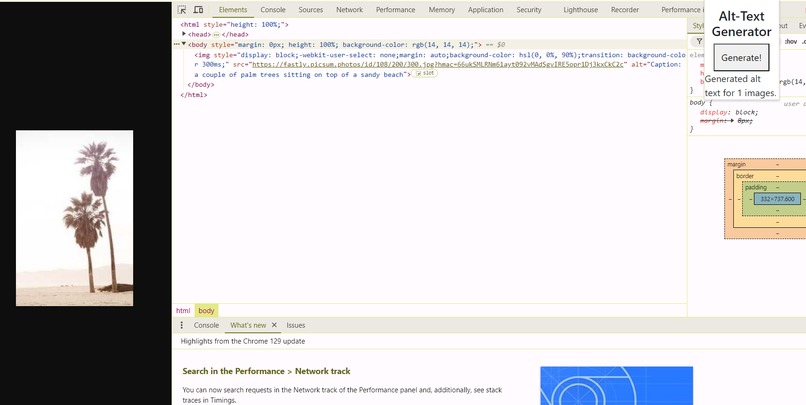Toggle the :hov element state button
806x405 pixels.
(x=791, y=41)
